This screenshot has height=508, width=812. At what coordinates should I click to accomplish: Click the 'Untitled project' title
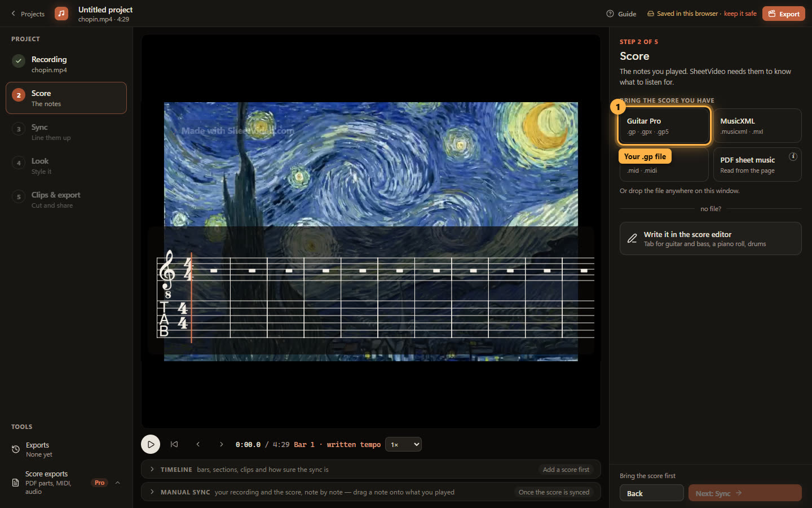105,10
